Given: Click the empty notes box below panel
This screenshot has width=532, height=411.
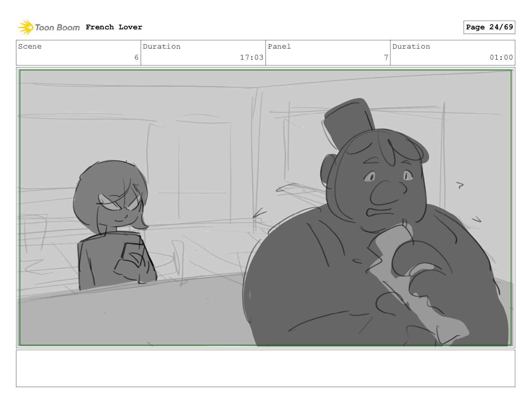Looking at the screenshot, I should (x=265, y=368).
